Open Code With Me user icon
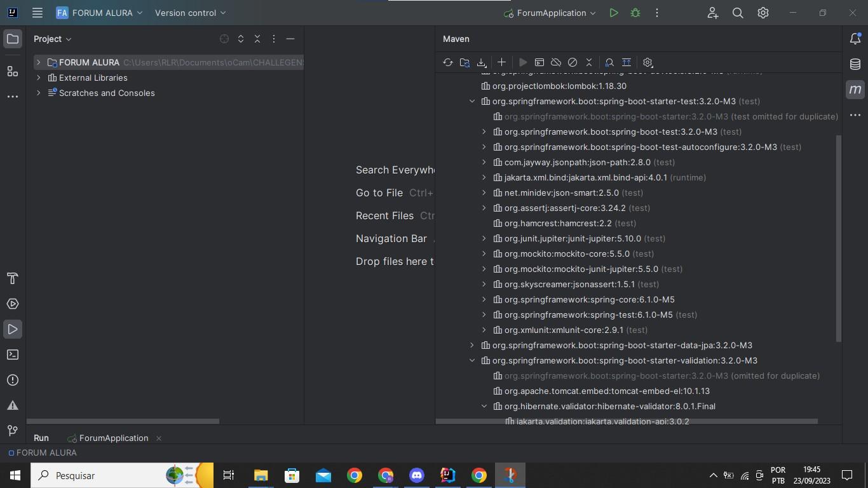Viewport: 868px width, 488px height. [712, 13]
